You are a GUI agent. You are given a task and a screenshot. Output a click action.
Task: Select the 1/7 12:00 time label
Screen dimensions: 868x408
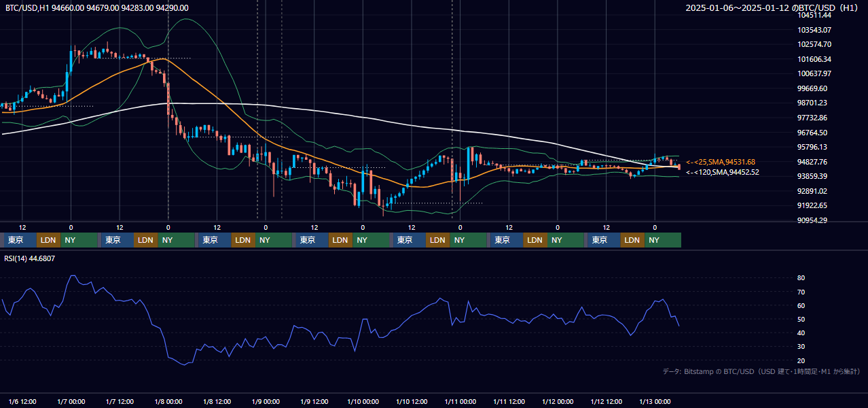point(120,402)
